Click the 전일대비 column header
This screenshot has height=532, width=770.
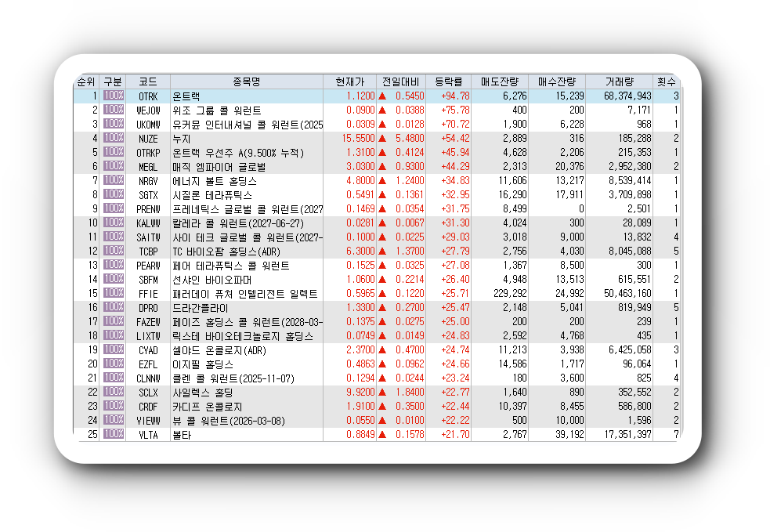pyautogui.click(x=401, y=81)
